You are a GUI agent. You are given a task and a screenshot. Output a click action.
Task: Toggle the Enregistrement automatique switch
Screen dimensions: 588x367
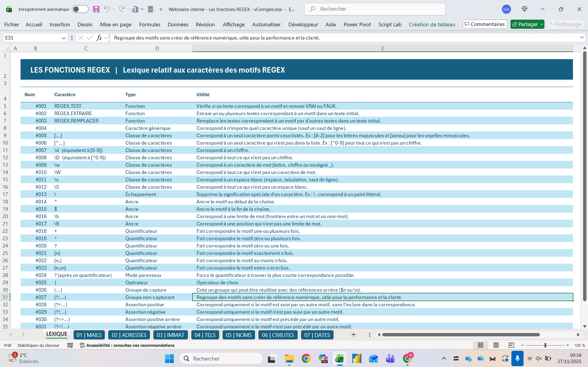click(x=80, y=9)
